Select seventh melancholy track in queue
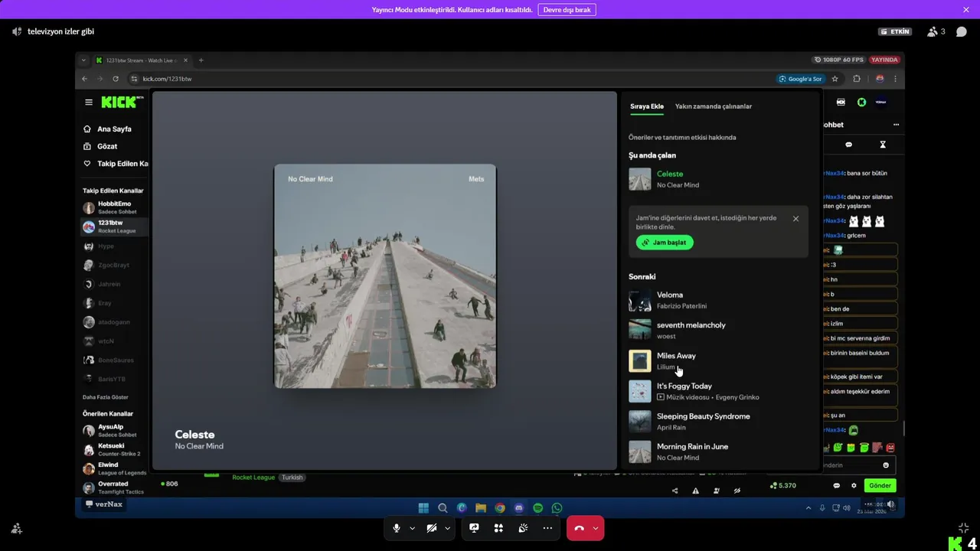 click(x=718, y=330)
